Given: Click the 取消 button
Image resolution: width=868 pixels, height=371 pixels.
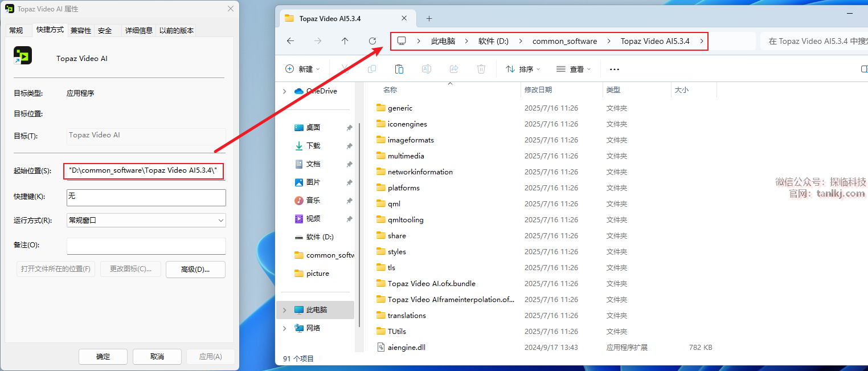Looking at the screenshot, I should coord(157,357).
